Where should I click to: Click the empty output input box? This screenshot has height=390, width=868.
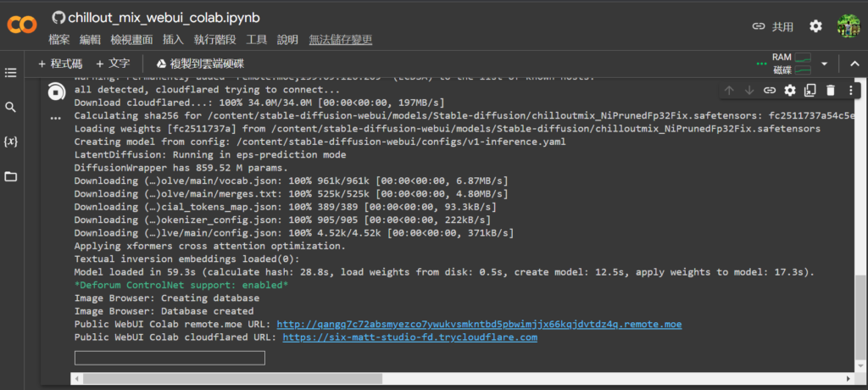(170, 359)
